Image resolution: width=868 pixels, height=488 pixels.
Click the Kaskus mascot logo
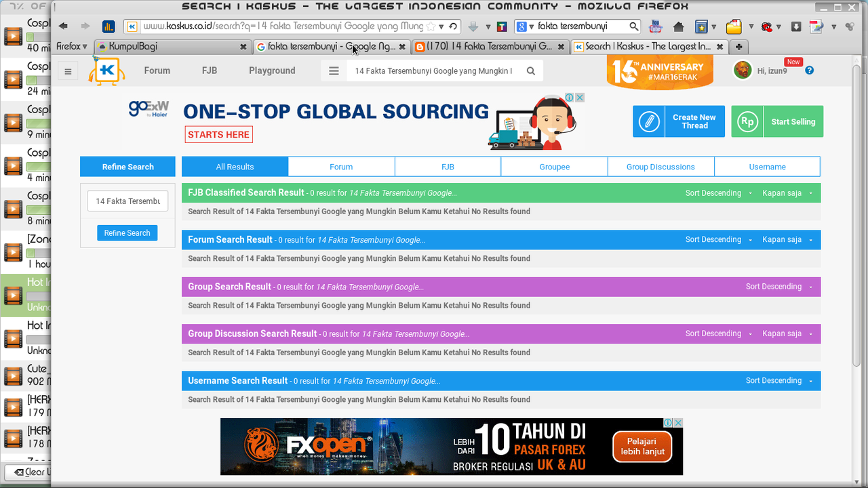(x=106, y=71)
